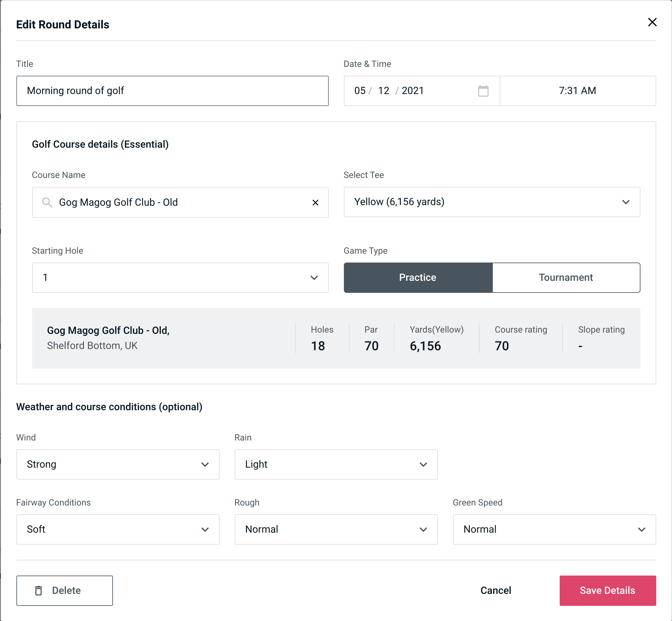Viewport: 672px width, 621px height.
Task: Click the dropdown chevron for Starting Hole
Action: pyautogui.click(x=314, y=278)
